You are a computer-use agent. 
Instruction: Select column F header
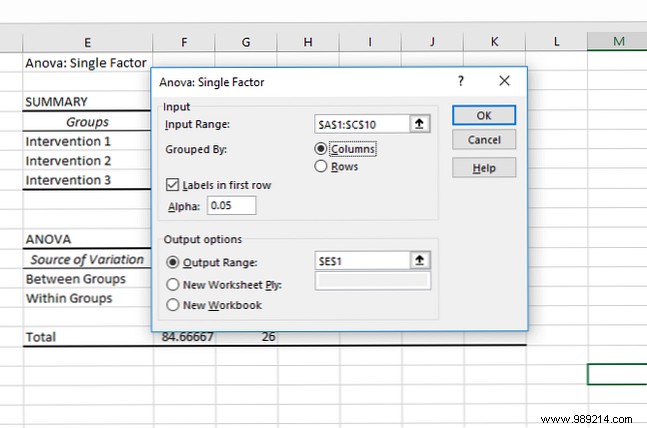click(184, 42)
